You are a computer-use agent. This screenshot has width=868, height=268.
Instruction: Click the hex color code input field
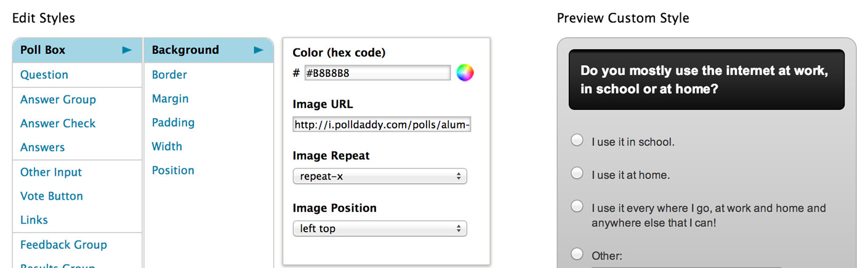coord(377,73)
